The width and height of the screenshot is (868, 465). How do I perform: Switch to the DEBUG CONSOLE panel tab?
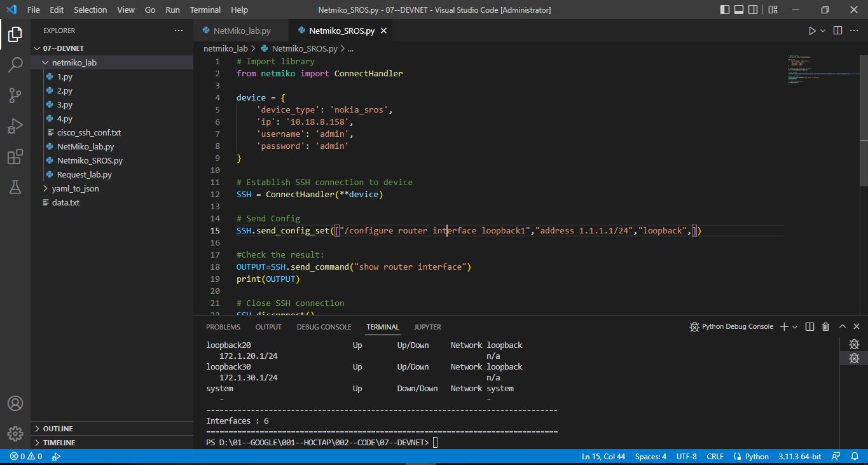pos(324,327)
